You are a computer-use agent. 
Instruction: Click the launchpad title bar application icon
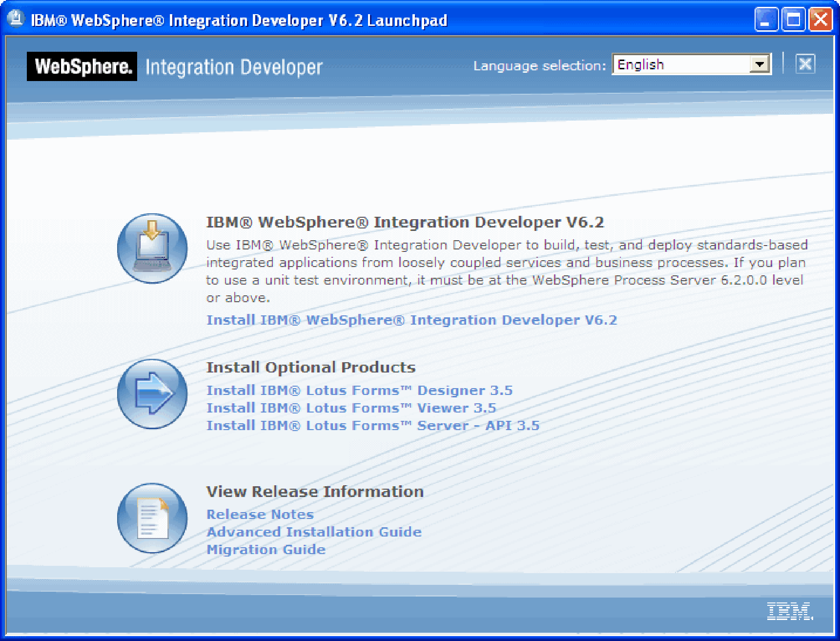(16, 19)
